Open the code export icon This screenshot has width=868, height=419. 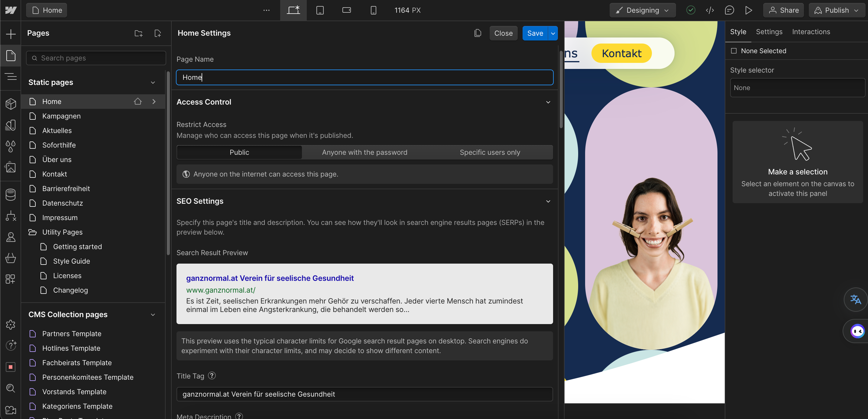tap(710, 10)
